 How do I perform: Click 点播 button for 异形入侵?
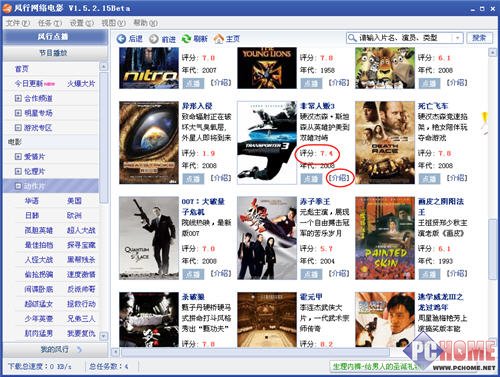(x=193, y=179)
